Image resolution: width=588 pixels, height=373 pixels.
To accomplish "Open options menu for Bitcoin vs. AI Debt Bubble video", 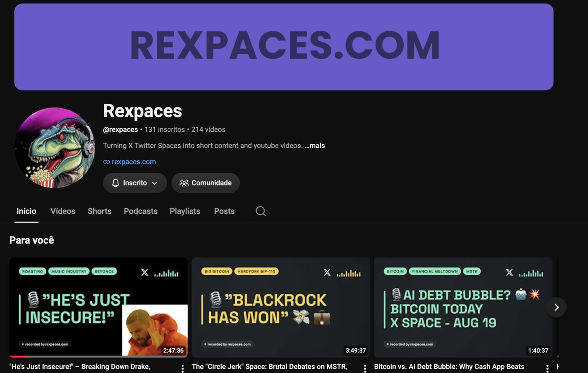I will [547, 368].
